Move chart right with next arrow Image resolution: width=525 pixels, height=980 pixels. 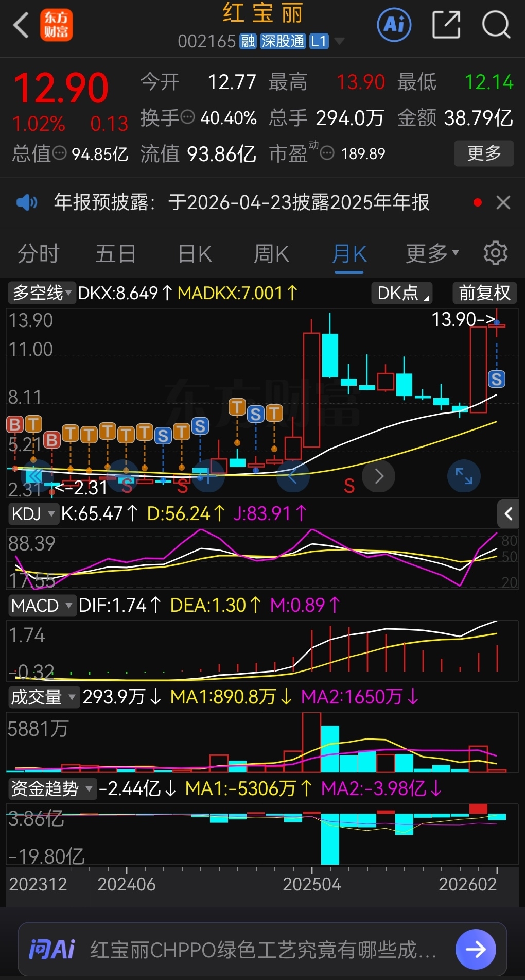(379, 476)
